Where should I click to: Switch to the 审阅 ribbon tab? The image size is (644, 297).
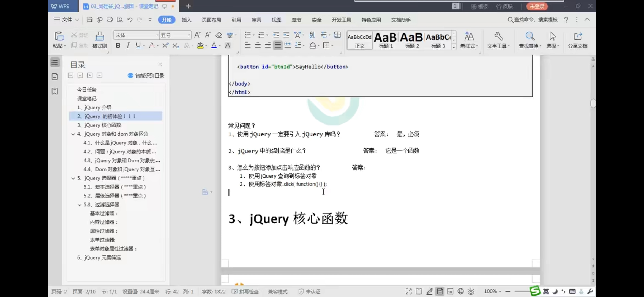256,20
